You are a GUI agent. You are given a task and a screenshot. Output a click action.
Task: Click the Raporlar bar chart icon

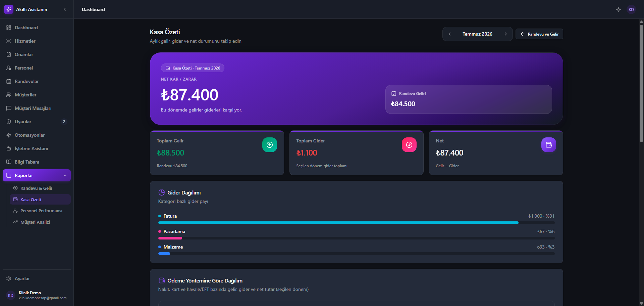(x=9, y=175)
